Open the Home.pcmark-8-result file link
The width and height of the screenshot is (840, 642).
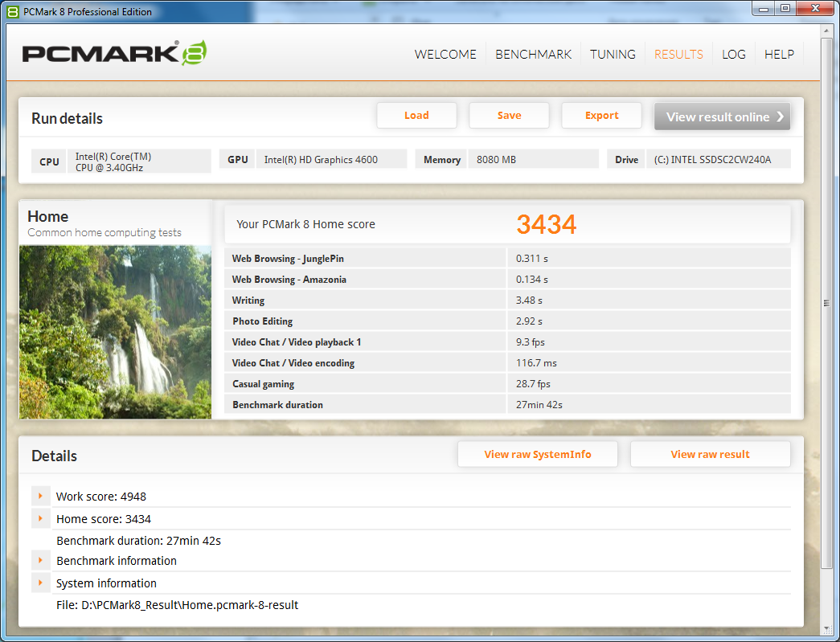point(178,604)
